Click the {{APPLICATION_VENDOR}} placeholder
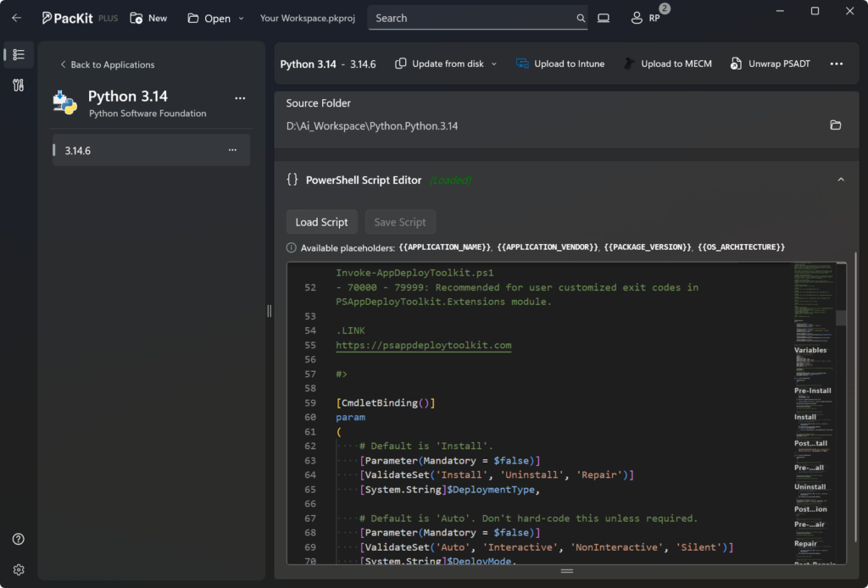Screen dimensions: 868x588 pos(548,247)
